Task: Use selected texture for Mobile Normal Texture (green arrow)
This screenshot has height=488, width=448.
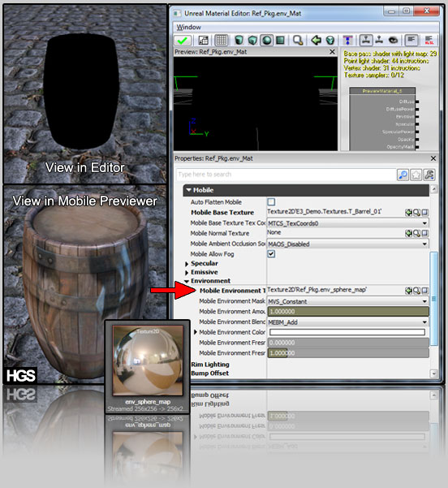Action: click(x=408, y=233)
